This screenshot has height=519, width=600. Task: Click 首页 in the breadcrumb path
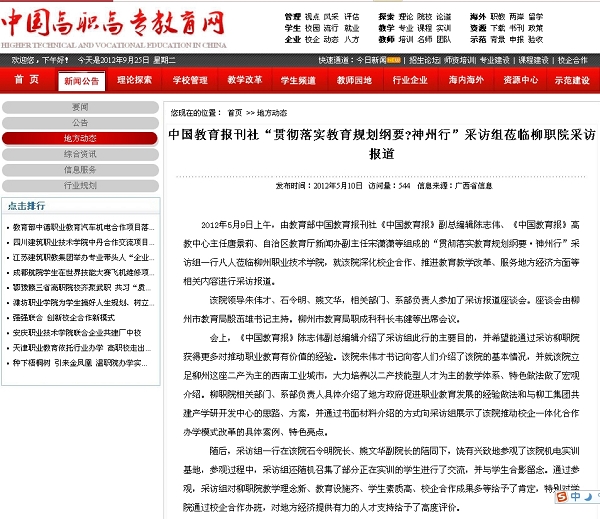tap(234, 113)
